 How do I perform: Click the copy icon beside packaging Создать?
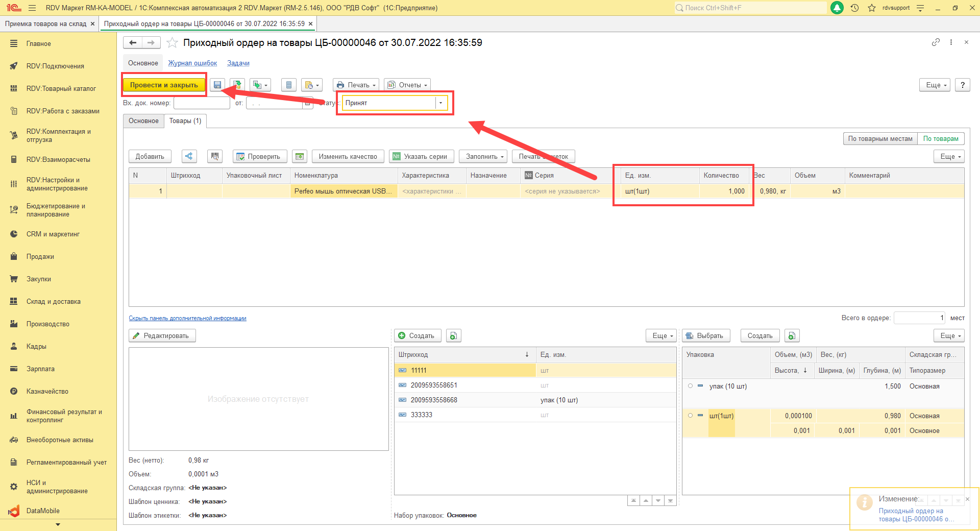pos(792,335)
